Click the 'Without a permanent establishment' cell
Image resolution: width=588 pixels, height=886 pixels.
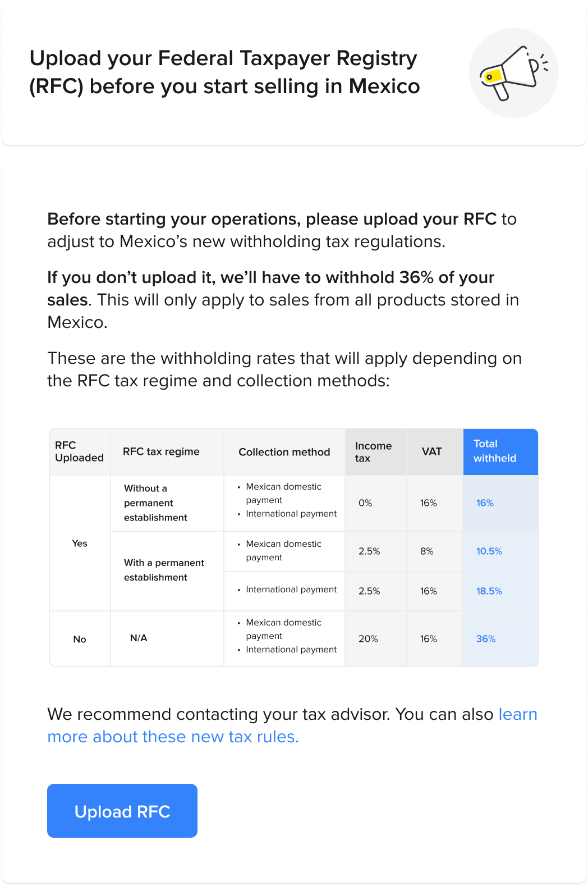155,503
